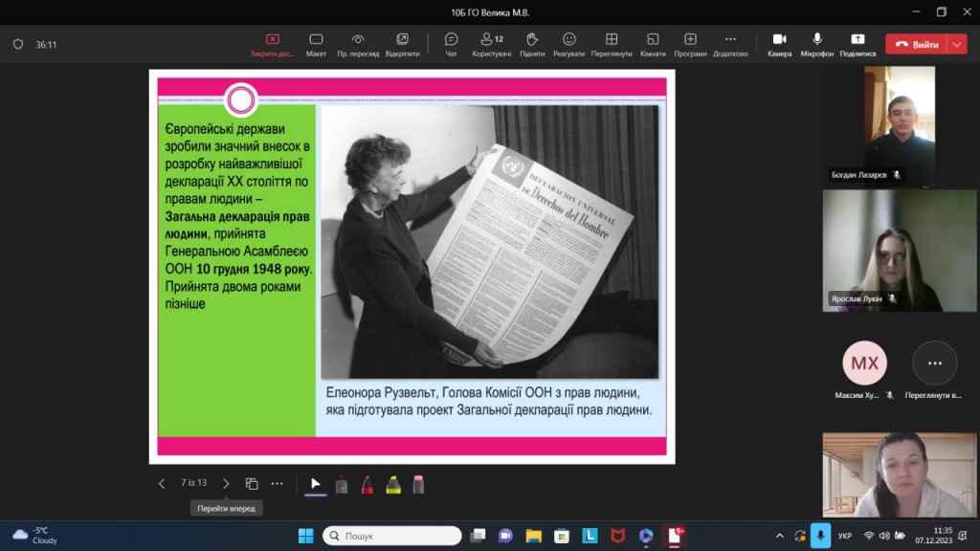Mute or unmute the Мікрофон

point(817,44)
